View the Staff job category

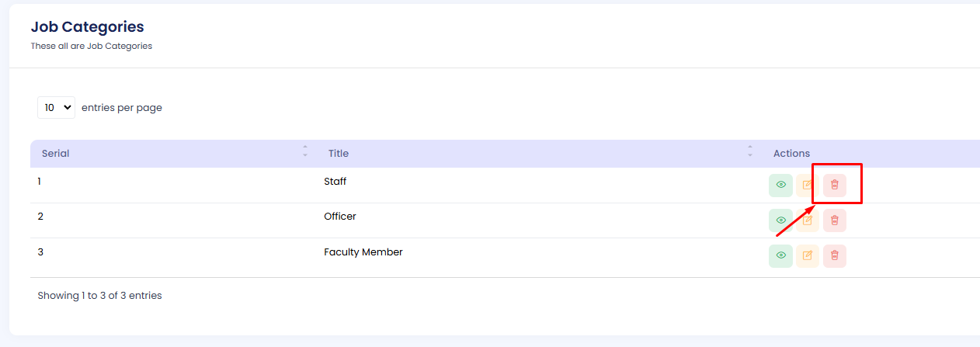(x=780, y=186)
